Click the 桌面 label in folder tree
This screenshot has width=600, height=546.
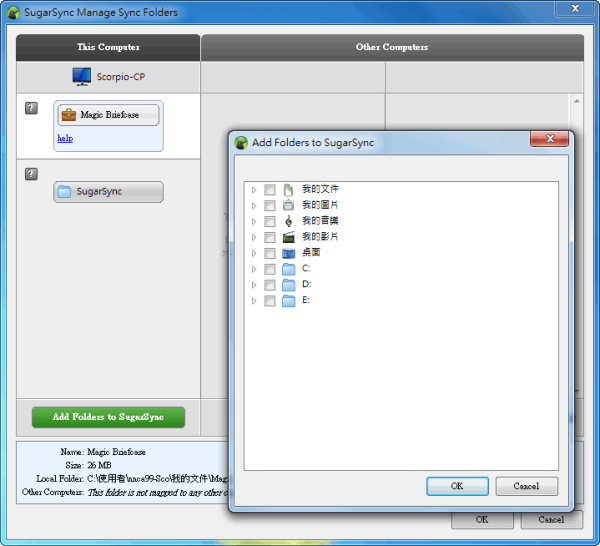click(x=311, y=253)
